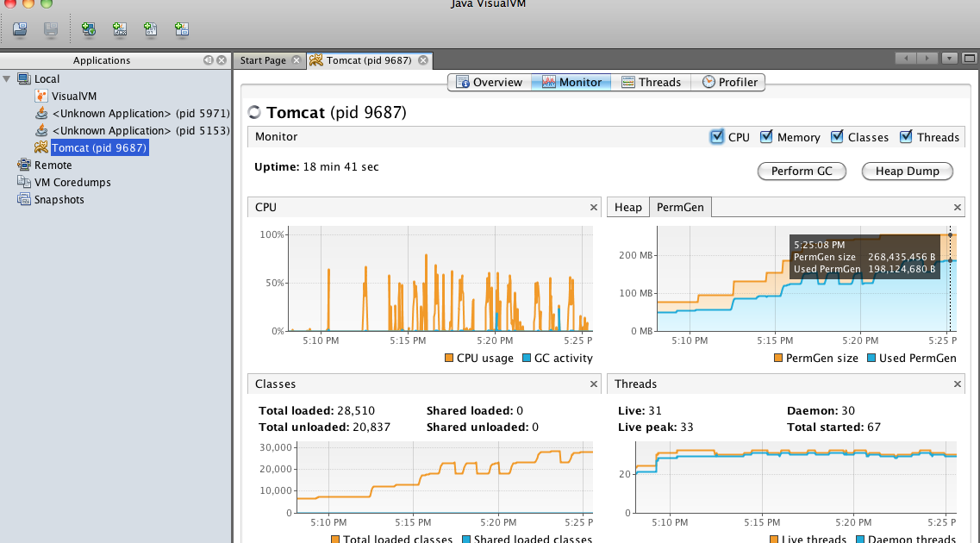Image resolution: width=980 pixels, height=543 pixels.
Task: Click the Uptime 18 min 41 sec text
Action: pyautogui.click(x=316, y=167)
